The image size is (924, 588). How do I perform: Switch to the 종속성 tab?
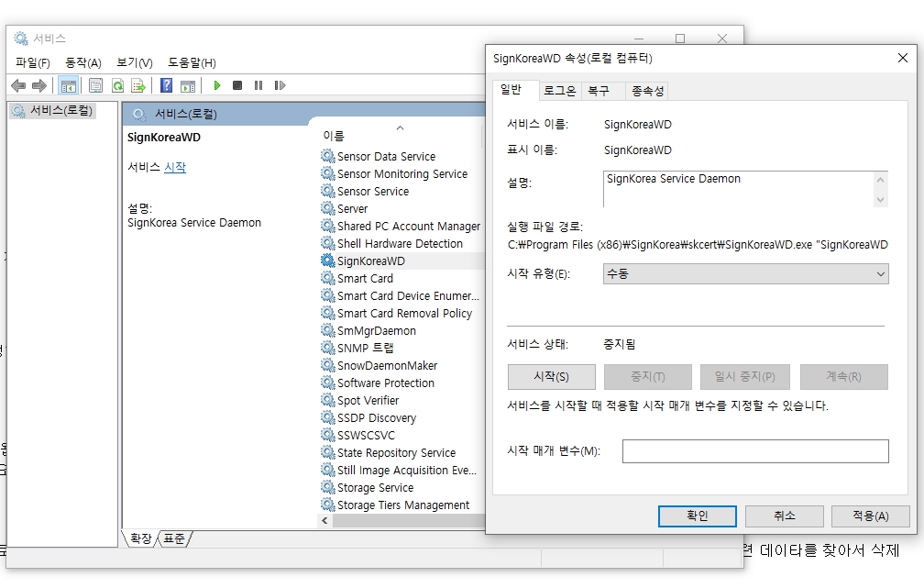coord(647,91)
